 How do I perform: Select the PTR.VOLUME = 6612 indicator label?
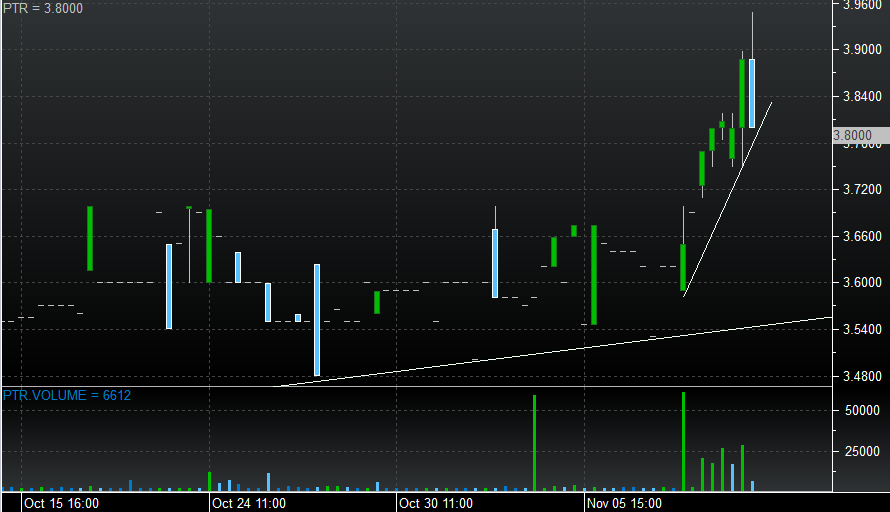[66, 396]
